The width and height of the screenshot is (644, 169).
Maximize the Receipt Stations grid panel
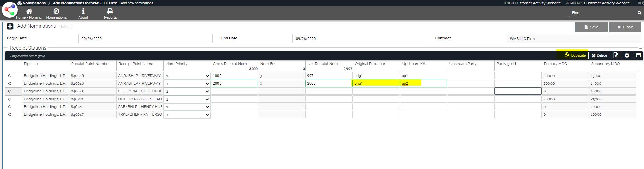pyautogui.click(x=638, y=56)
